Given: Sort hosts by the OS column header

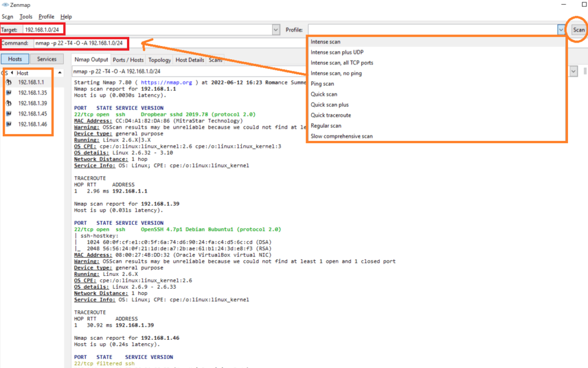Looking at the screenshot, I should [x=5, y=73].
